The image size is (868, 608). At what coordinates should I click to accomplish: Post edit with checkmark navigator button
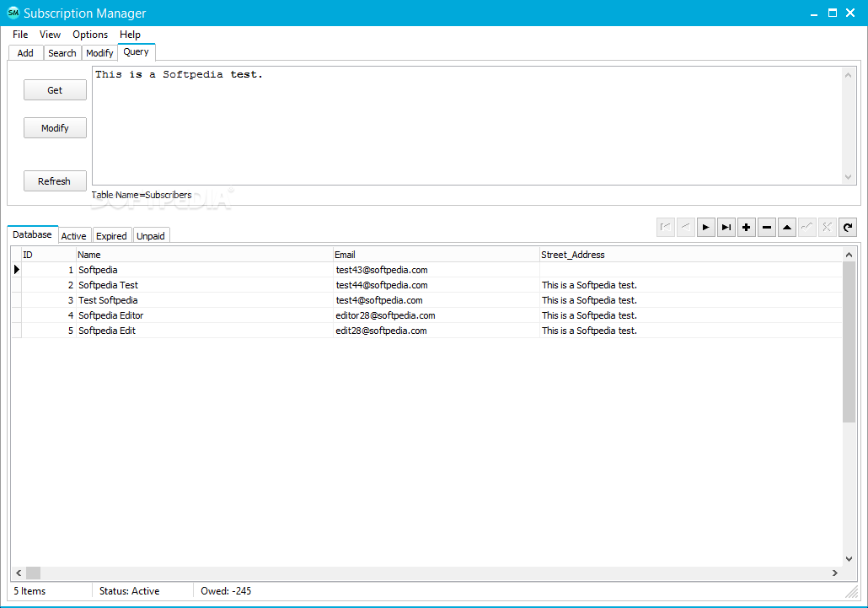[x=807, y=227]
